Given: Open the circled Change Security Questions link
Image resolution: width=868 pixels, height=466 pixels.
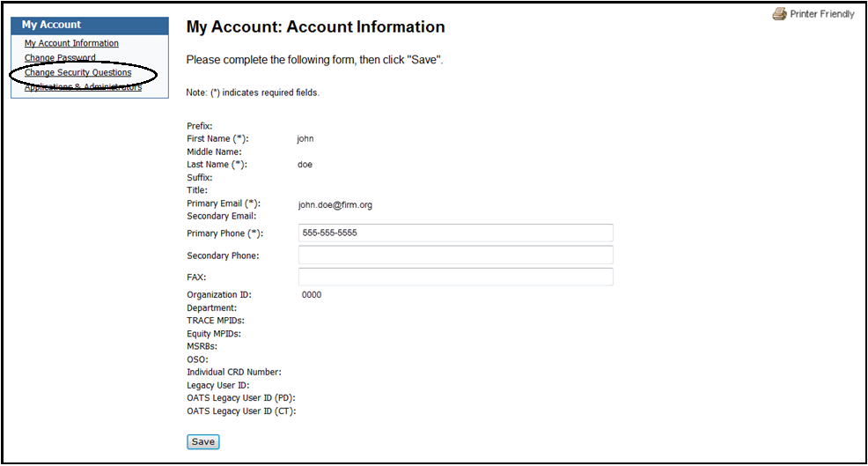Looking at the screenshot, I should pos(77,72).
